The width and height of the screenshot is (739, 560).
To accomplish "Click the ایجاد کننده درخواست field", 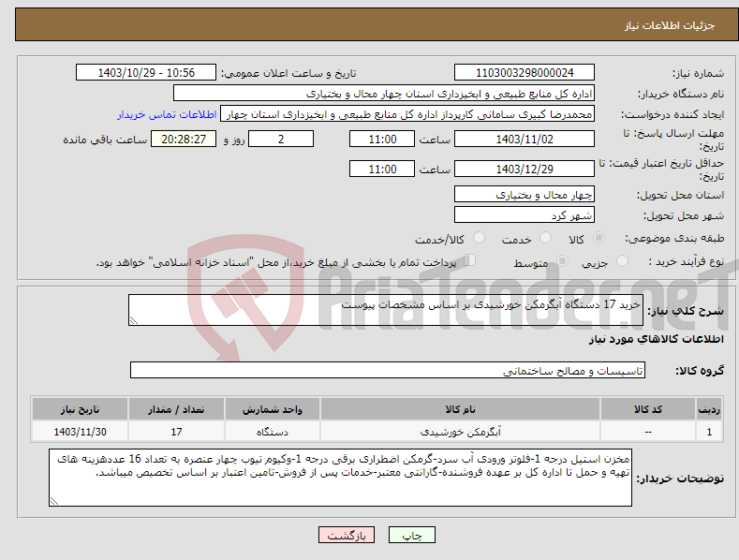I will [407, 114].
